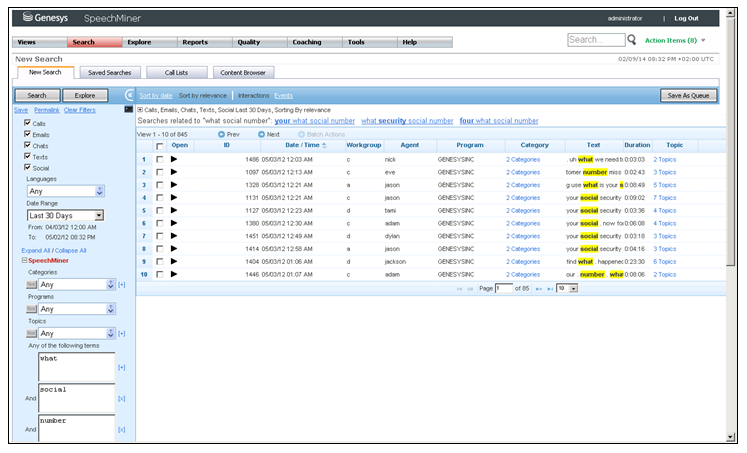Jump to the last page of results
747x453 pixels.
tap(549, 288)
